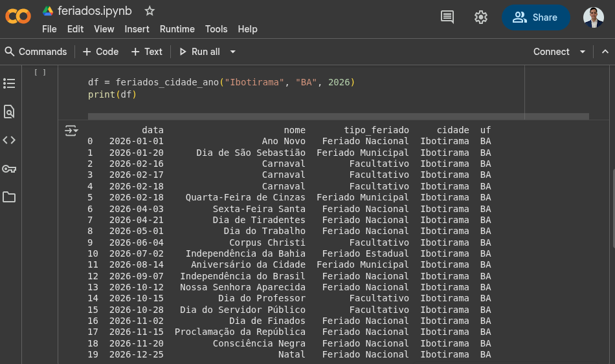Open the Commands search palette
Image resolution: width=615 pixels, height=364 pixels.
(36, 52)
